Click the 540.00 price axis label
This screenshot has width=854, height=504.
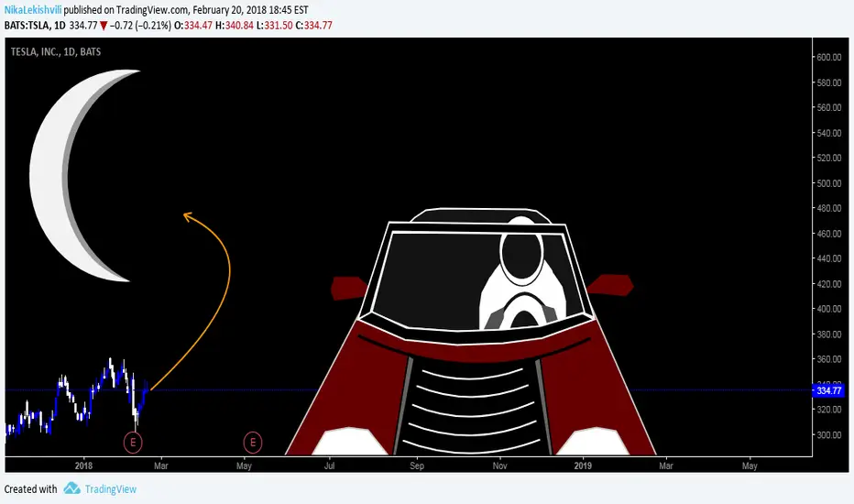coord(829,133)
